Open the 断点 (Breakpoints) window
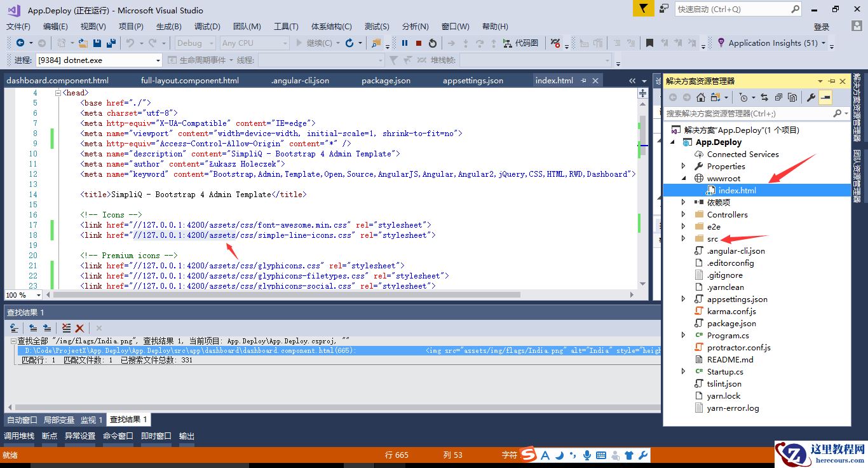The height and width of the screenshot is (468, 868). coord(49,436)
